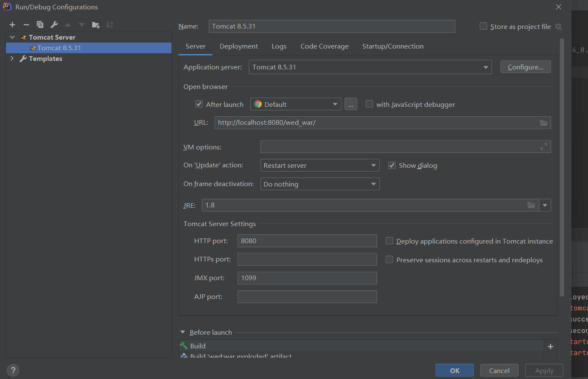Enable Deploy applications configured in Tomcat instance
The height and width of the screenshot is (379, 588).
tap(389, 241)
